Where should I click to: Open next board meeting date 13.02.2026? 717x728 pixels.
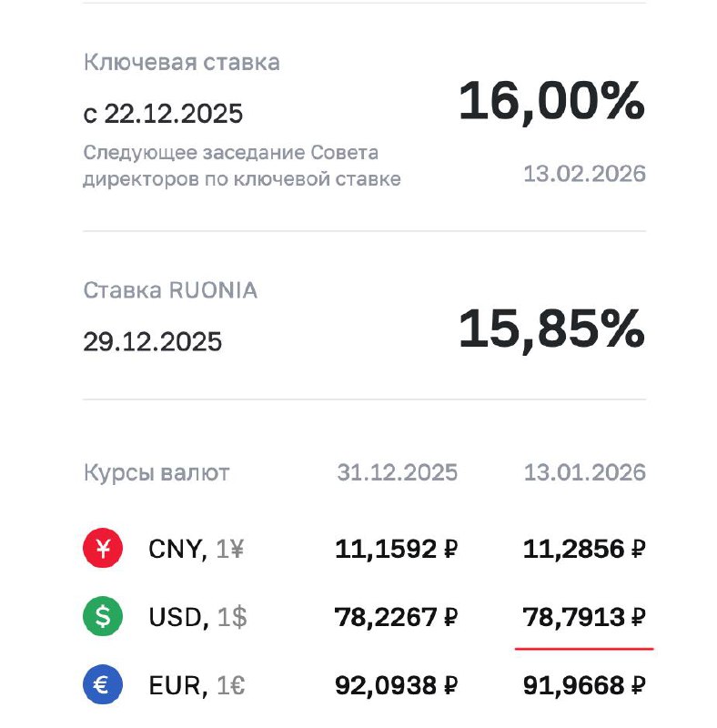(584, 173)
